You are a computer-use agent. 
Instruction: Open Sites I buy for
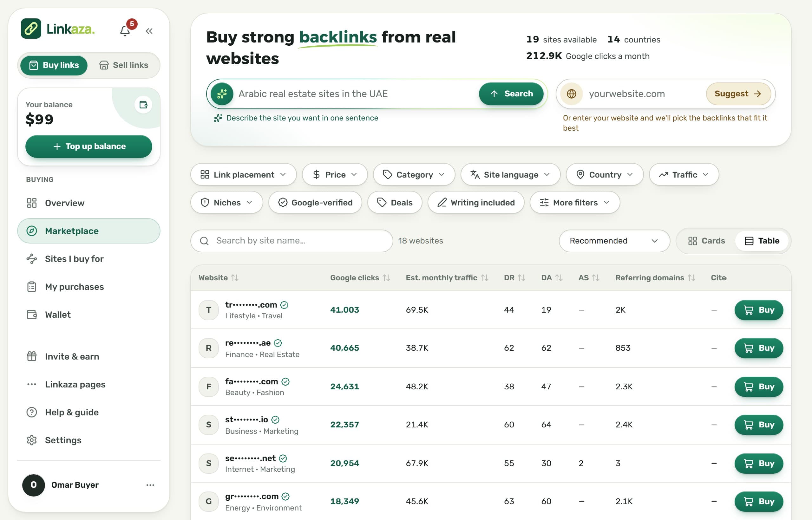[89, 259]
